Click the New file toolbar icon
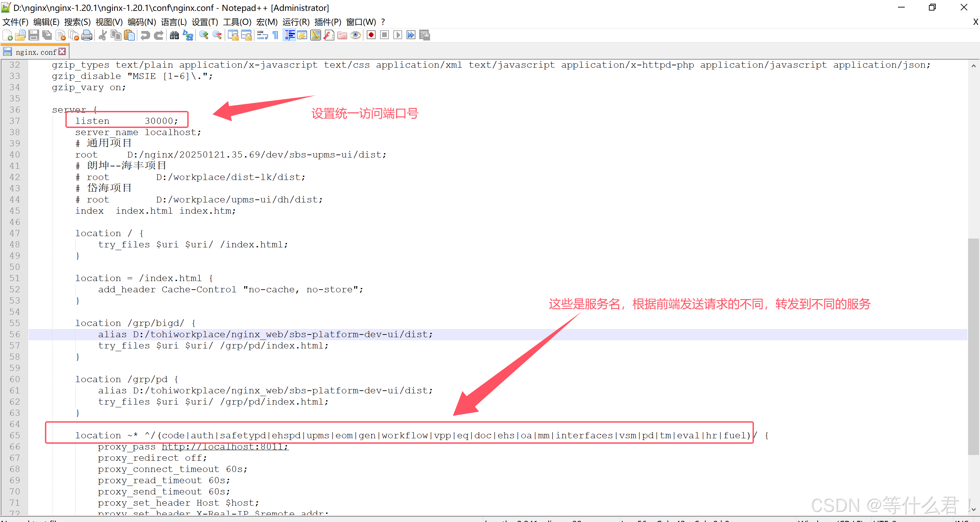Screen dimensions: 980x522 7,35
